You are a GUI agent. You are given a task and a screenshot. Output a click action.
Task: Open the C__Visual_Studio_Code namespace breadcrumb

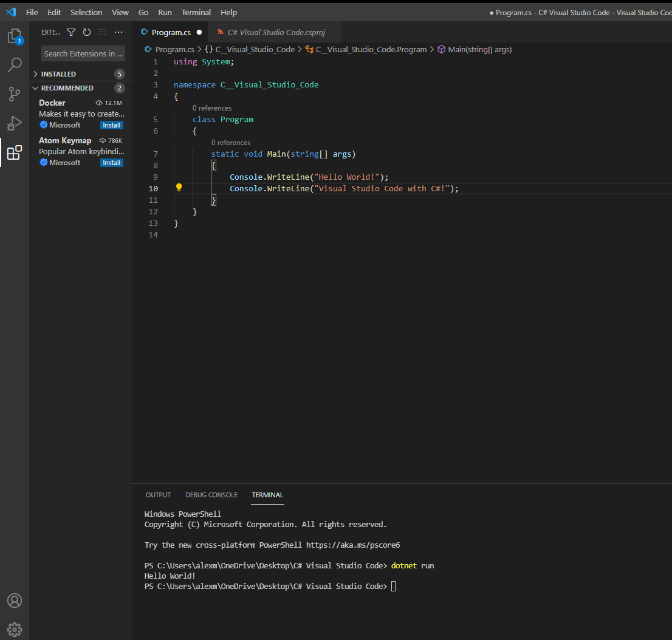(x=255, y=49)
